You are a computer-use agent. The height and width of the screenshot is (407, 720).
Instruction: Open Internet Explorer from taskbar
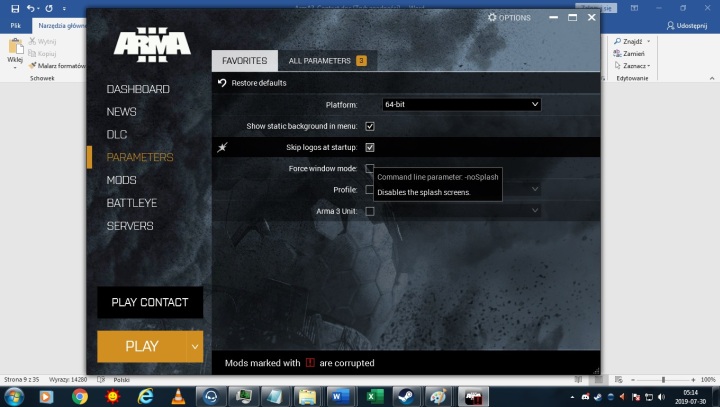145,396
